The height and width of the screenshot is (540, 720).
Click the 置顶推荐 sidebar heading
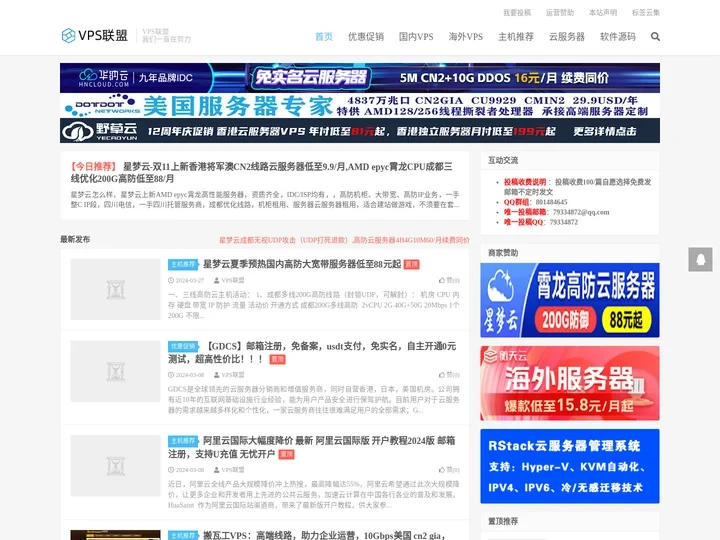coord(503,521)
